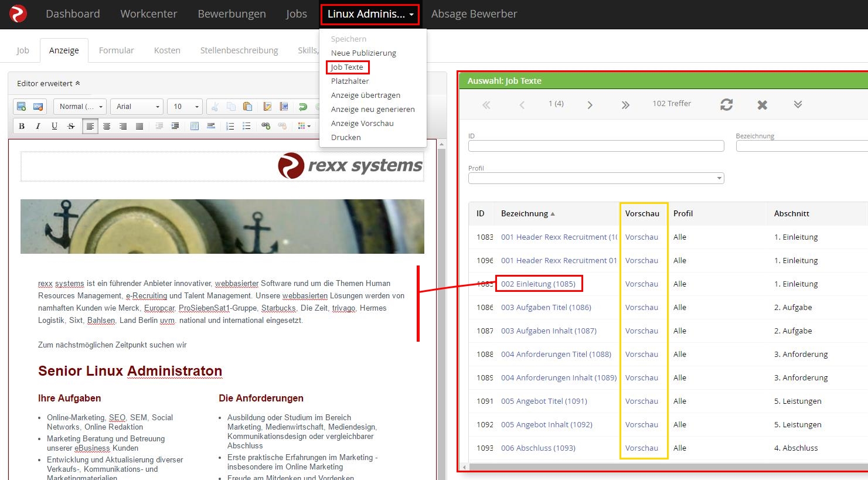The width and height of the screenshot is (868, 480).
Task: Switch to the Kosten tab
Action: pos(167,50)
